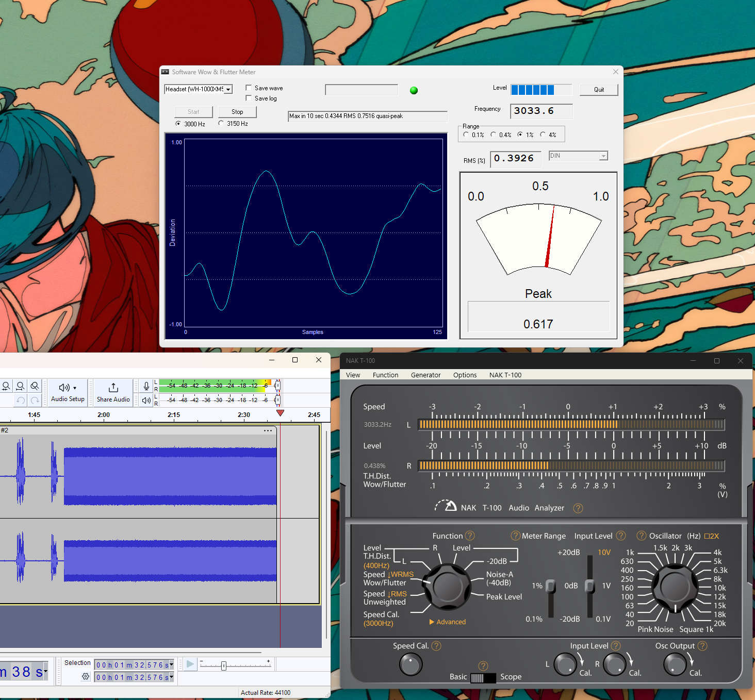Click the help icon beside Meter Range
The width and height of the screenshot is (755, 700).
pos(515,536)
